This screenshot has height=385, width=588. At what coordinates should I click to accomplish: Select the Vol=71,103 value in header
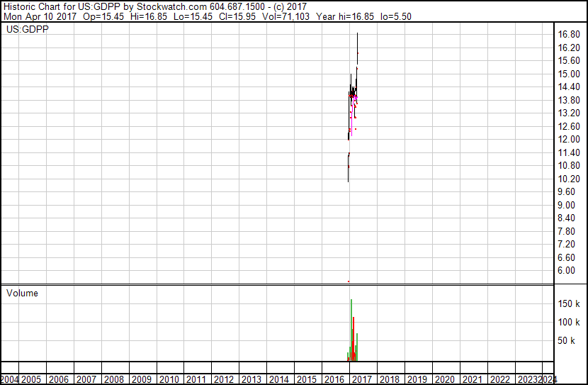point(285,16)
